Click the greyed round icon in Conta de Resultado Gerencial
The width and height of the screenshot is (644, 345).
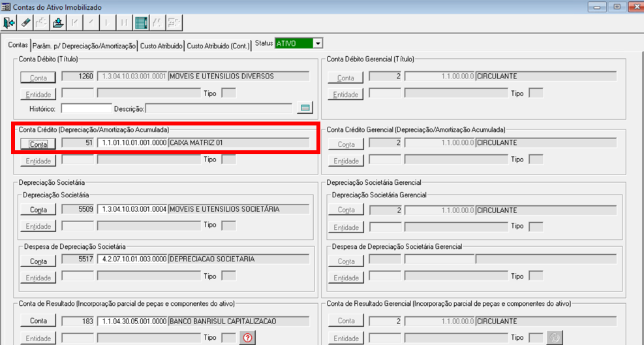(555, 338)
